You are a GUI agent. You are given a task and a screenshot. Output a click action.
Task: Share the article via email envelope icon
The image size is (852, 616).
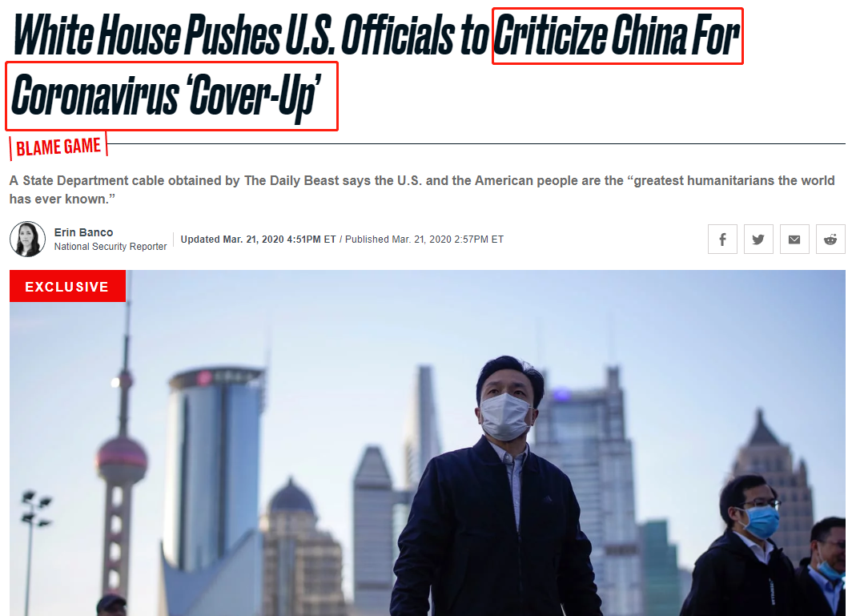tap(794, 240)
